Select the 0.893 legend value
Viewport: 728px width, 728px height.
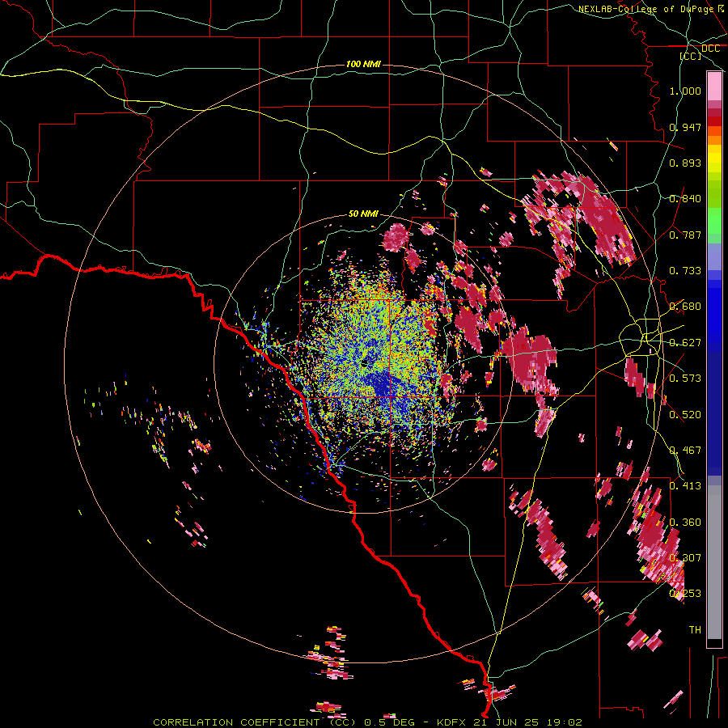click(685, 163)
